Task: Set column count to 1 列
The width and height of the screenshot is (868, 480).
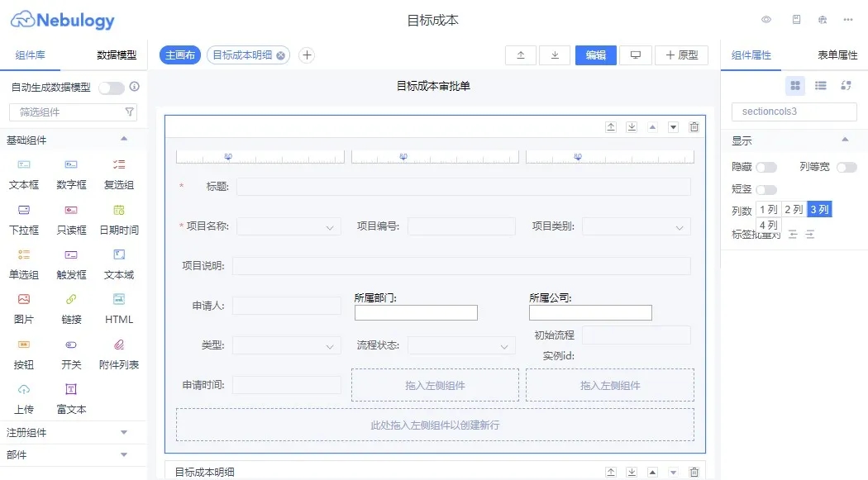Action: click(768, 210)
